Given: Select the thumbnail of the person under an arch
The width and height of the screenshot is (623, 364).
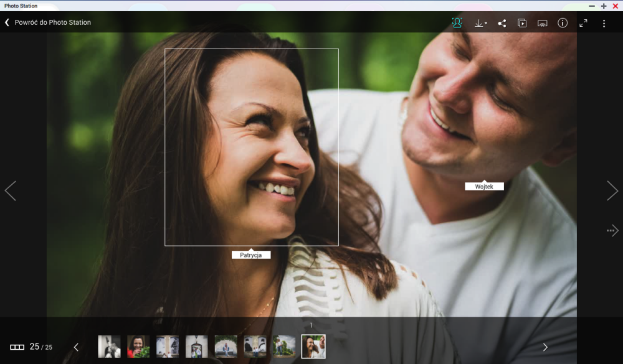Looking at the screenshot, I should (226, 347).
